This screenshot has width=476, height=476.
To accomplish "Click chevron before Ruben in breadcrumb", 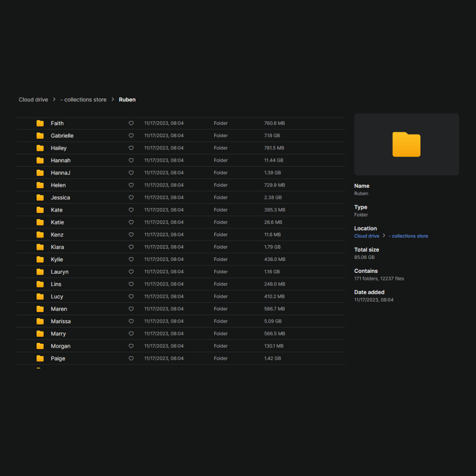I will (x=113, y=100).
